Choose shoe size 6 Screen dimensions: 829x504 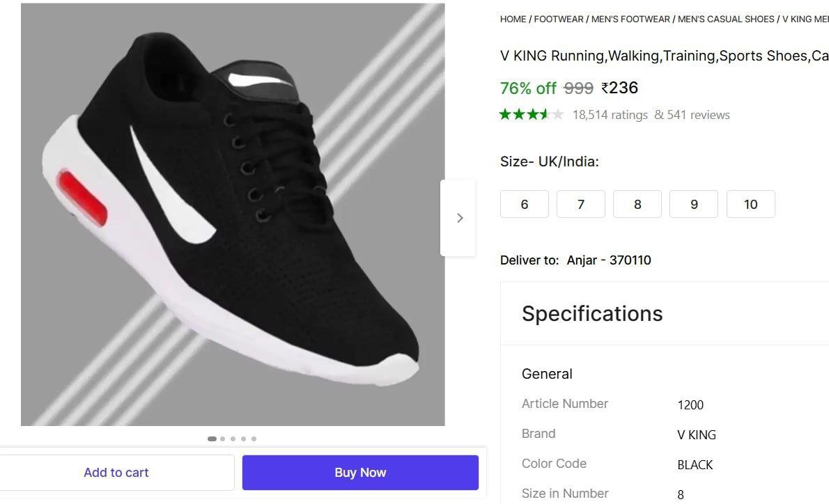coord(525,204)
